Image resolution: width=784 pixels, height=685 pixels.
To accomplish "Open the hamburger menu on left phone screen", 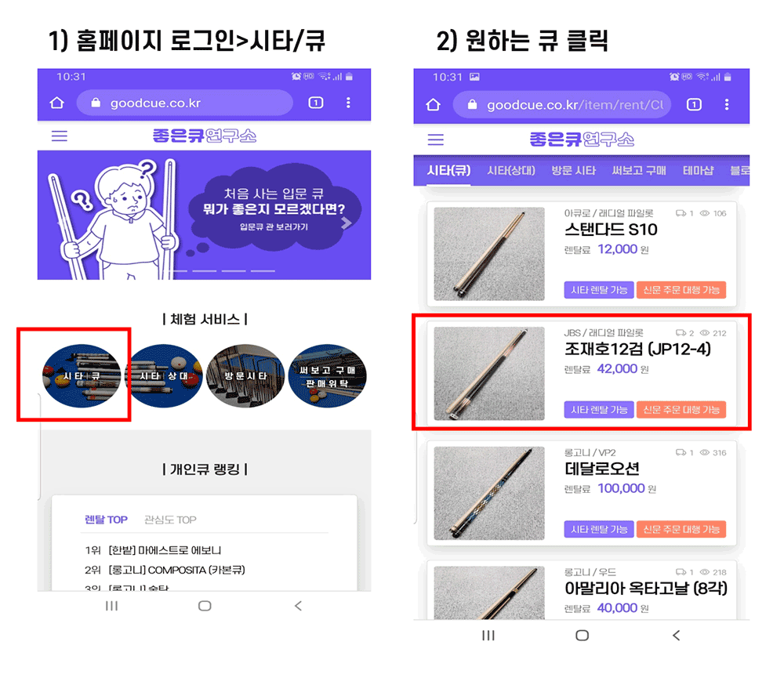I will point(59,136).
